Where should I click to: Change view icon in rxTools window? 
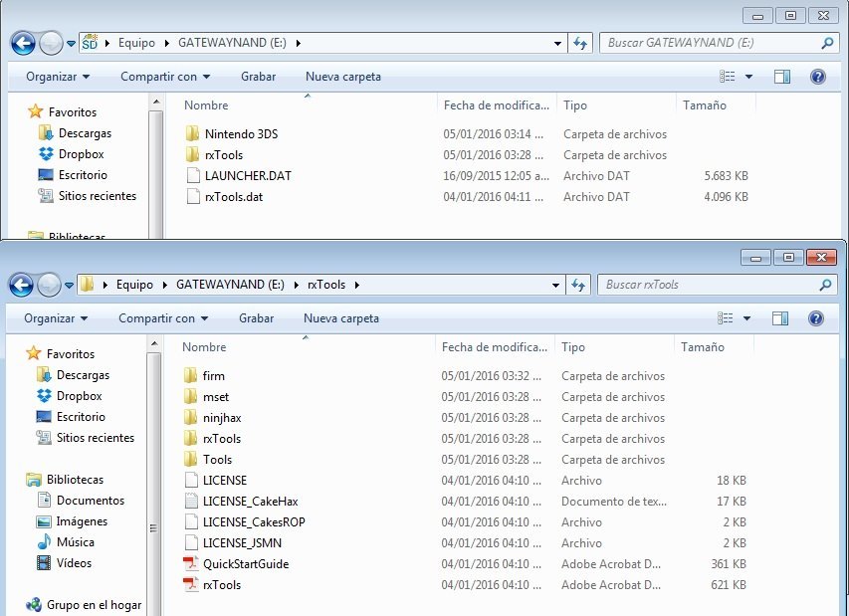725,318
